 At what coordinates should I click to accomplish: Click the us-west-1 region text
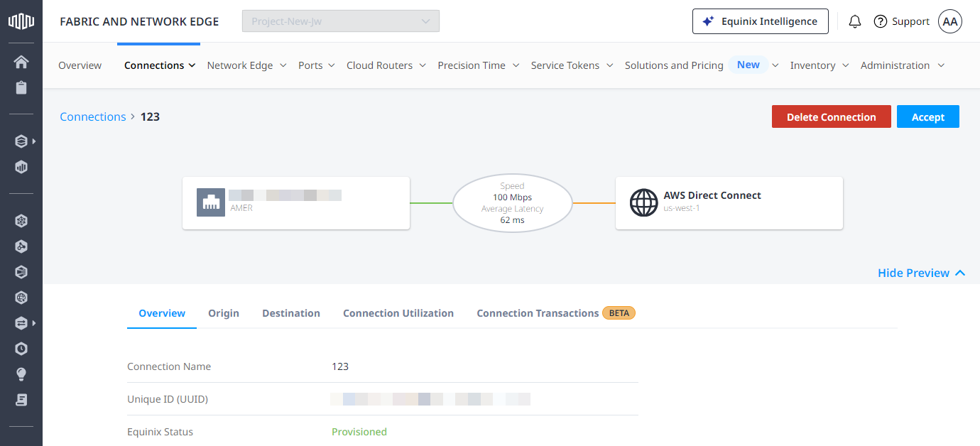[x=682, y=208]
